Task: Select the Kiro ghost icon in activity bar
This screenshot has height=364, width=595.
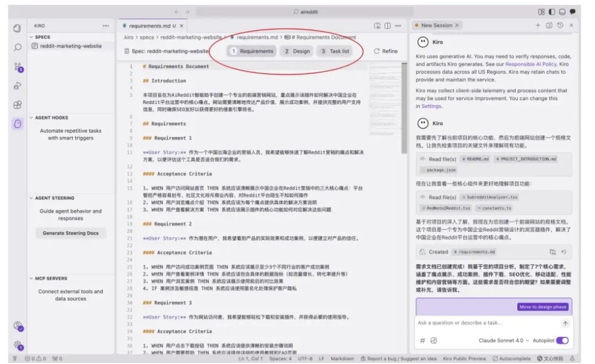Action: point(18,123)
